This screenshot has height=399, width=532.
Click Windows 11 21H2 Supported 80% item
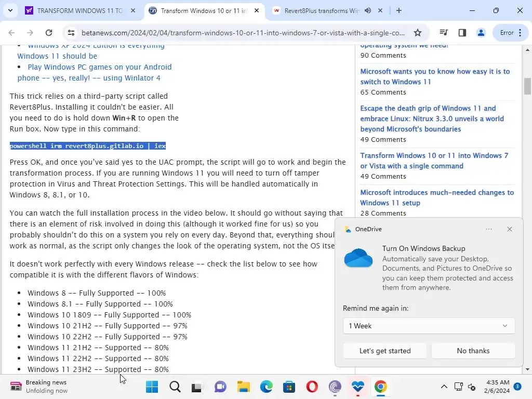click(x=98, y=348)
